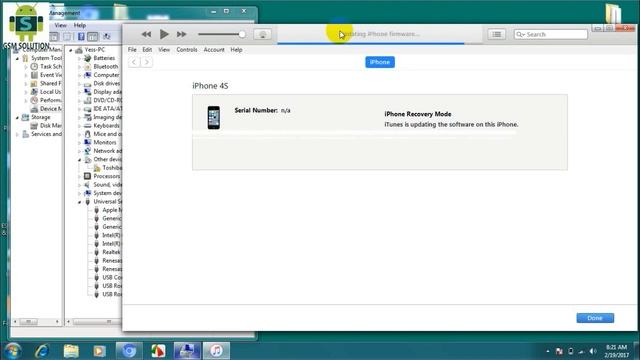Select Device Manager in the console tree

point(47,109)
